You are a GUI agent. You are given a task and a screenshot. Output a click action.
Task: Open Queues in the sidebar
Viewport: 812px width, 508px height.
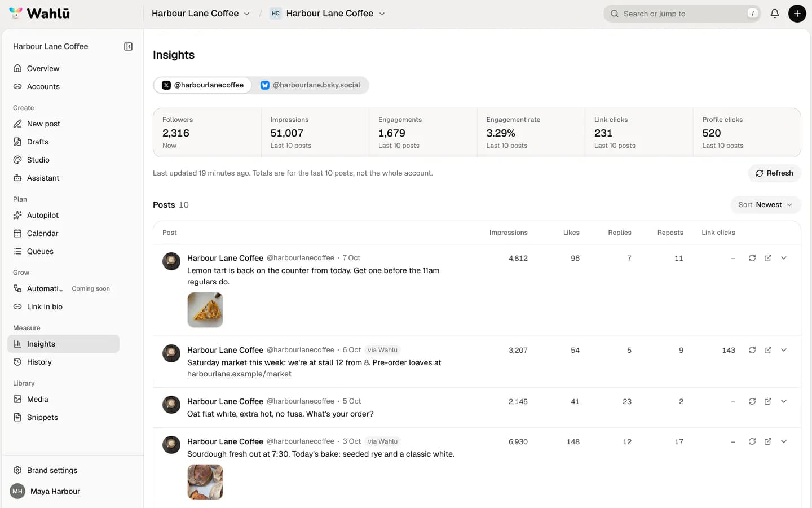pos(63,251)
